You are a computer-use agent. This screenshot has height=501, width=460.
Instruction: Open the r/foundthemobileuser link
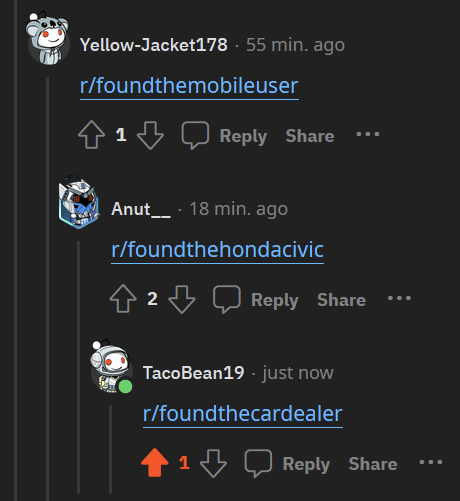[x=189, y=86]
